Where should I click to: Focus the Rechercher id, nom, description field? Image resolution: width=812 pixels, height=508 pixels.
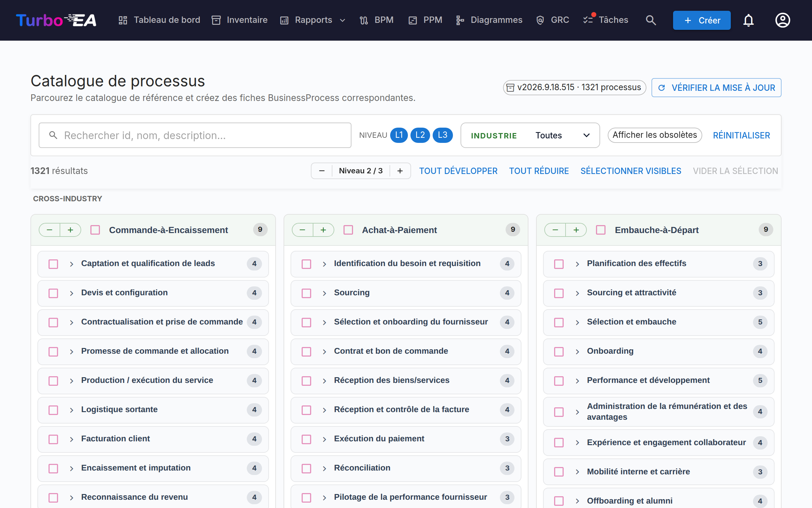pyautogui.click(x=195, y=135)
